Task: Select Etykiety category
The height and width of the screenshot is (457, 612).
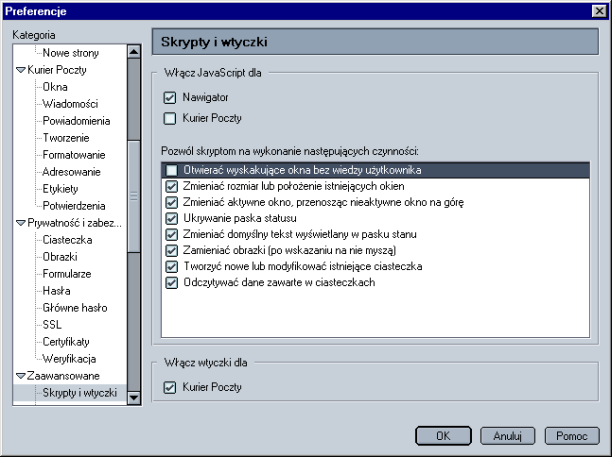Action: coord(60,189)
